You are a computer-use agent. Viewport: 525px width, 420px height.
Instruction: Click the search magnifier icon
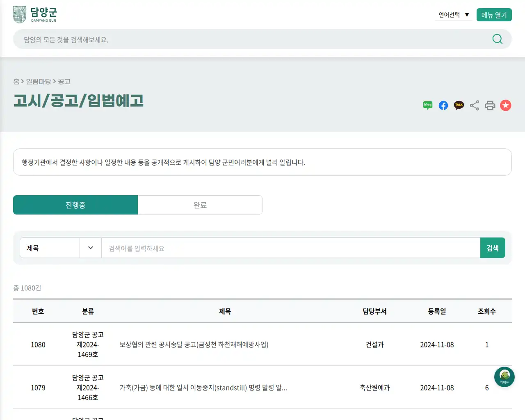pos(497,39)
